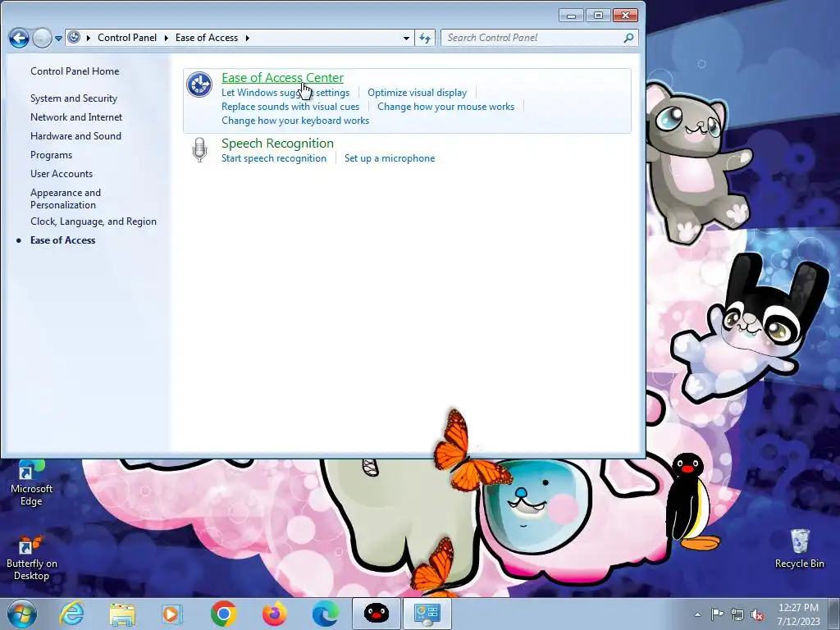Open Replace sounds with visual cues

tap(290, 107)
